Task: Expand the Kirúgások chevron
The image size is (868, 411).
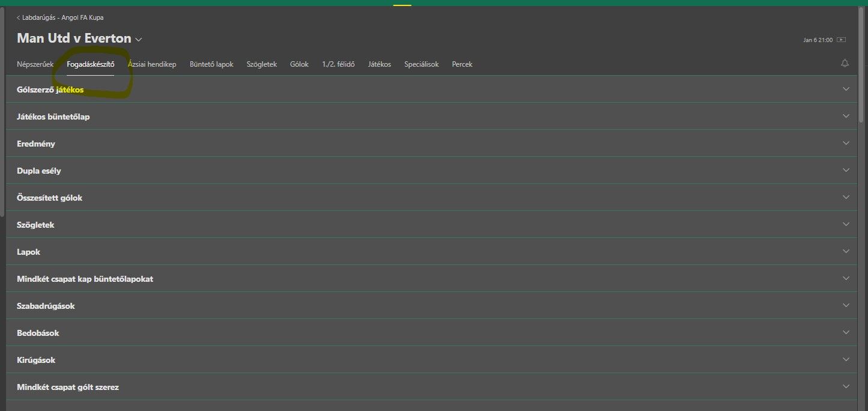Action: [846, 359]
